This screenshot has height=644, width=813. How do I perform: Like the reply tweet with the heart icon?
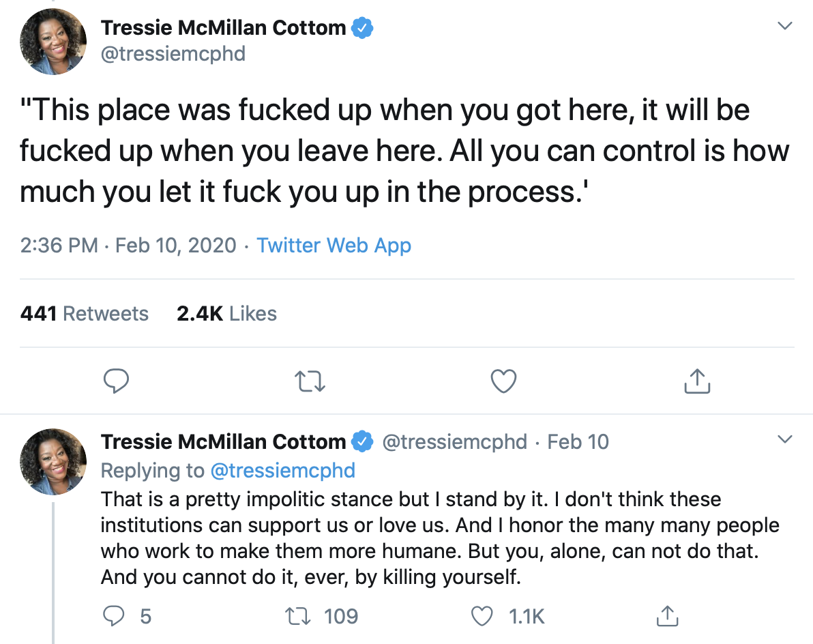[482, 616]
